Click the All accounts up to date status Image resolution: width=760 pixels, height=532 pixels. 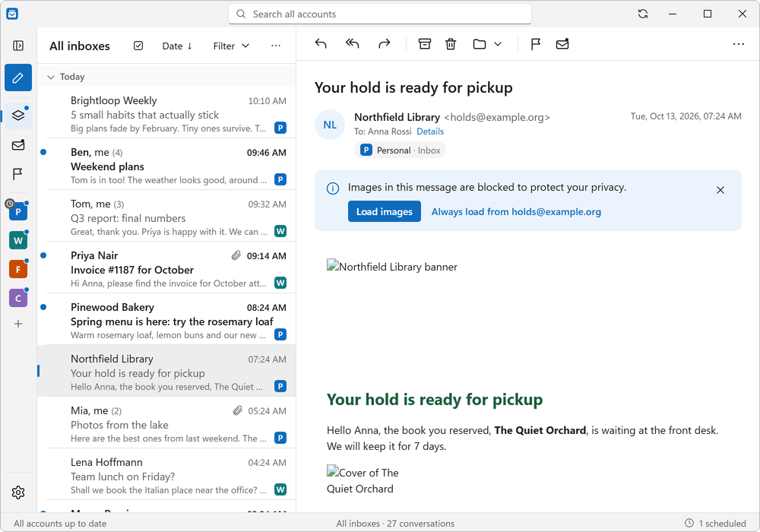coord(59,524)
